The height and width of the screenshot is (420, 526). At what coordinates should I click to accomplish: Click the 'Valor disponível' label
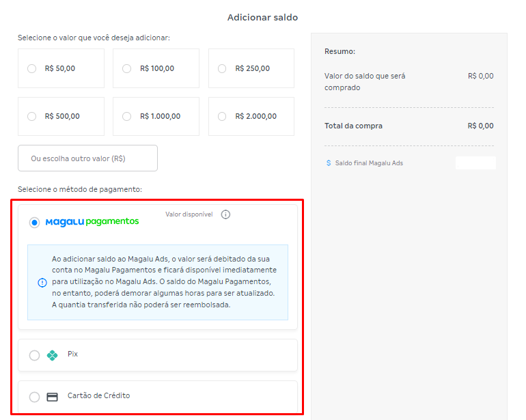[x=189, y=214]
